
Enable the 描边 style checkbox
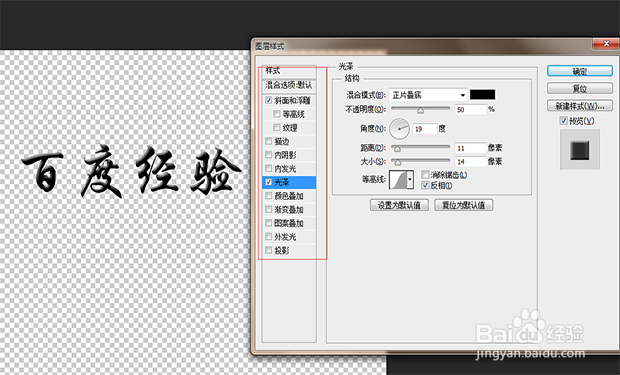269,141
